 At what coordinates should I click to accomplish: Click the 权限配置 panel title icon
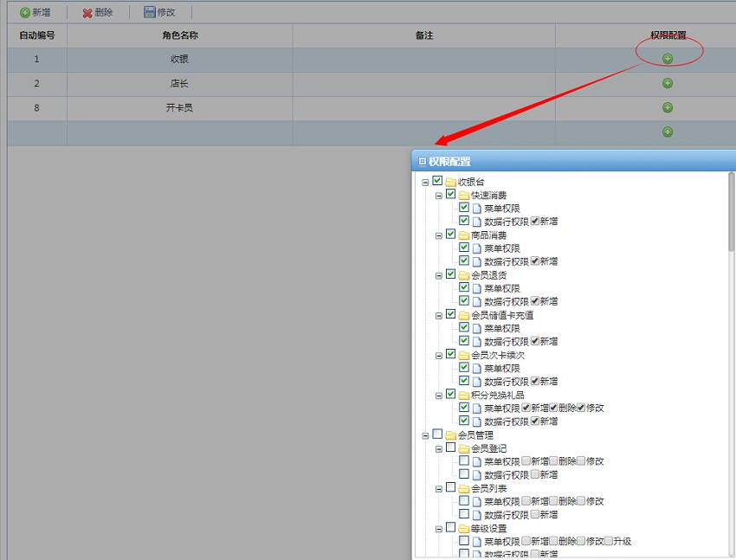(x=423, y=161)
